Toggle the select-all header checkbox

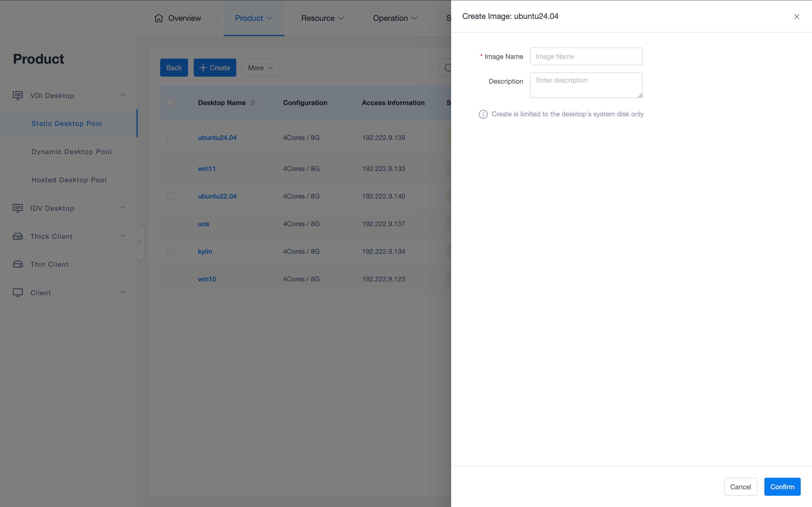[x=171, y=103]
